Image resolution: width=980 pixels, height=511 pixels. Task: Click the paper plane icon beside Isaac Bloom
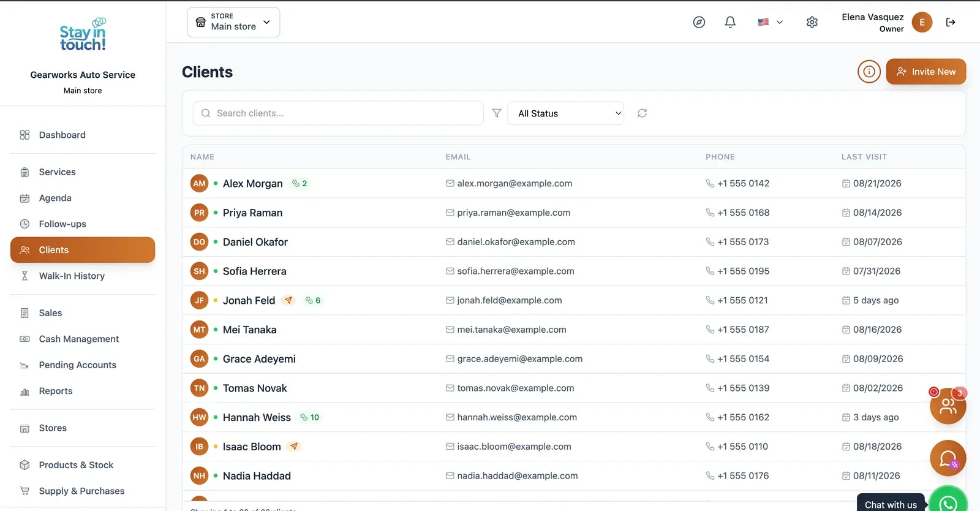pyautogui.click(x=294, y=447)
